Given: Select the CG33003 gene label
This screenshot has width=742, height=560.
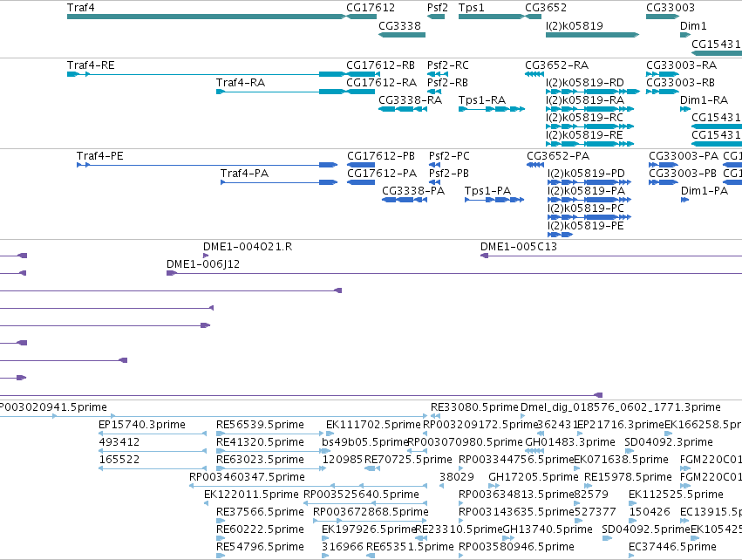Looking at the screenshot, I should [x=671, y=8].
